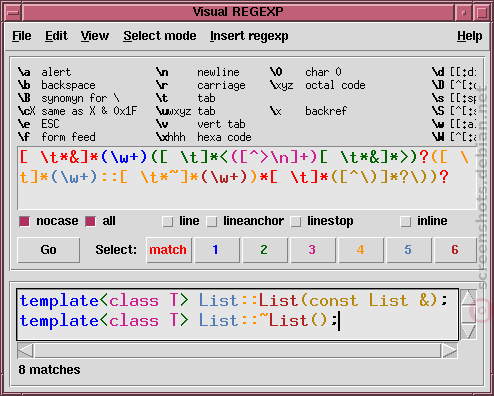Open the Select mode menu
The width and height of the screenshot is (494, 396).
point(160,36)
